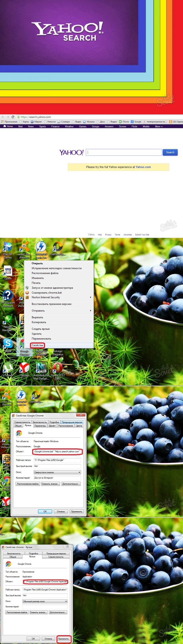Open Подробно tab in Свойства: chrome - Ярлык
Viewport: 183px width, 644px height.
click(33, 553)
